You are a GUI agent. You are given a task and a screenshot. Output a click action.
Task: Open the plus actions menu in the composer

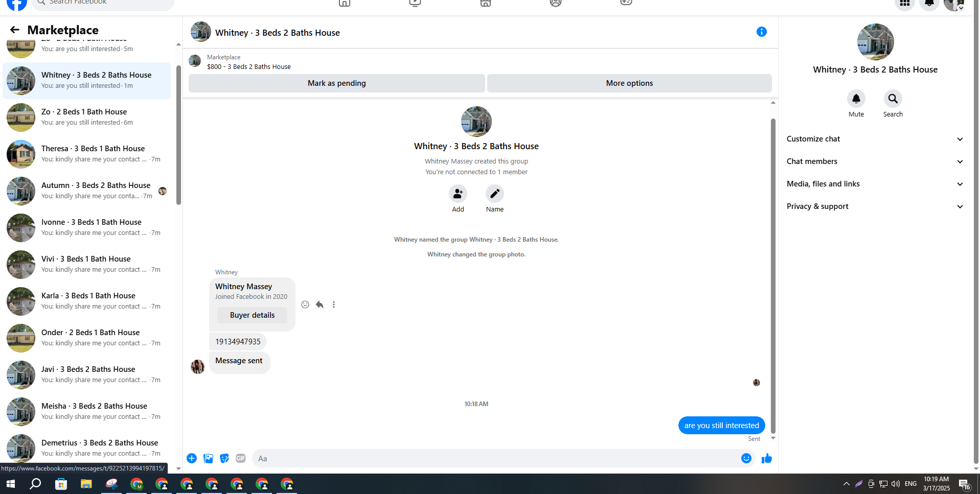point(192,458)
